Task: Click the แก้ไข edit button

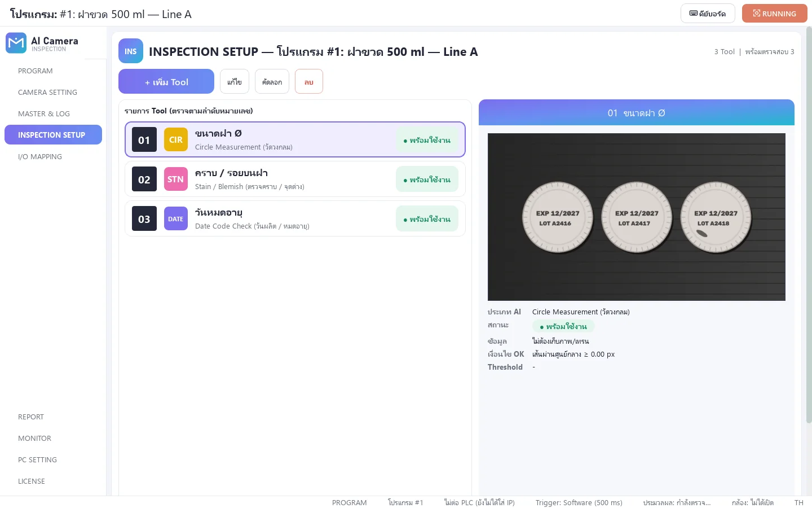Action: [235, 81]
